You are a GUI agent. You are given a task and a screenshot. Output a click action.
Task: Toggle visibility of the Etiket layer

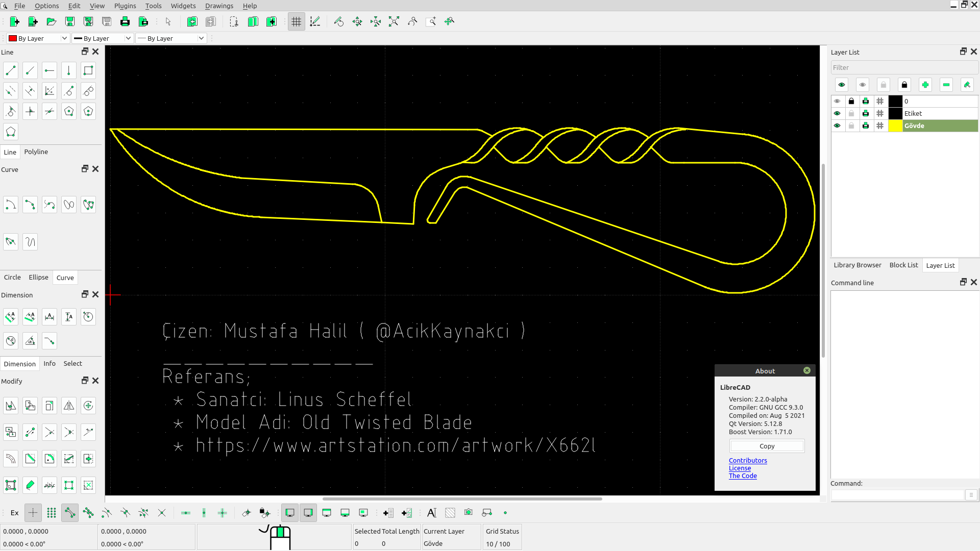pyautogui.click(x=837, y=113)
